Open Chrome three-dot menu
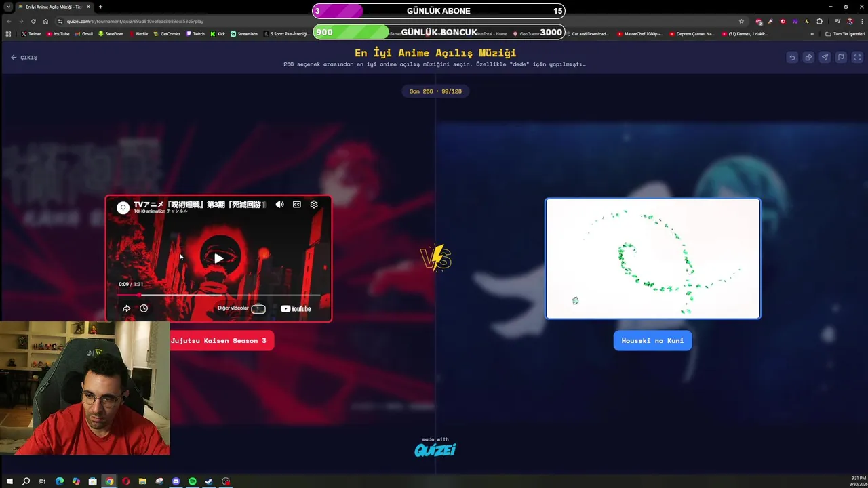The width and height of the screenshot is (868, 488). pos(861,21)
